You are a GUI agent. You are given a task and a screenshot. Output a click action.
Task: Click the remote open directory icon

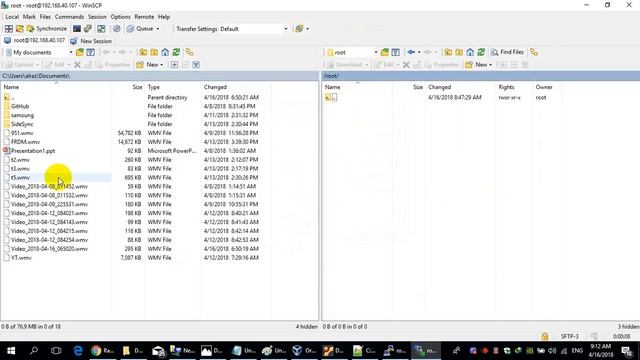coord(384,52)
